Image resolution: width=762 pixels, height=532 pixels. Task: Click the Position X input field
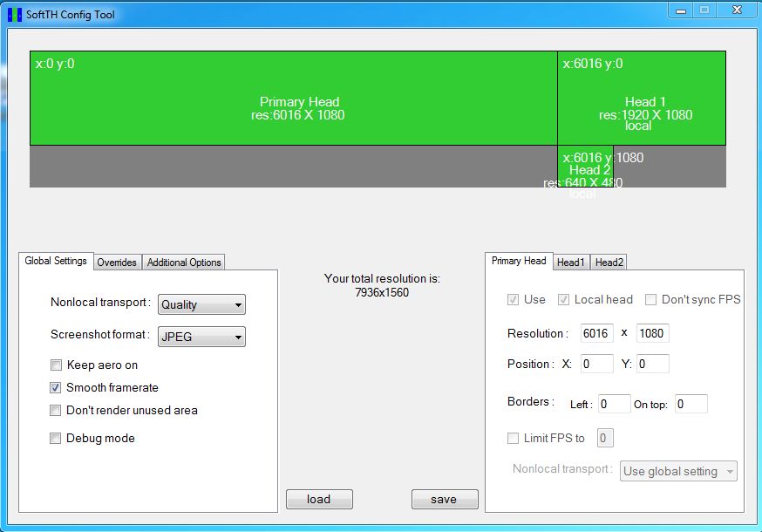(596, 364)
